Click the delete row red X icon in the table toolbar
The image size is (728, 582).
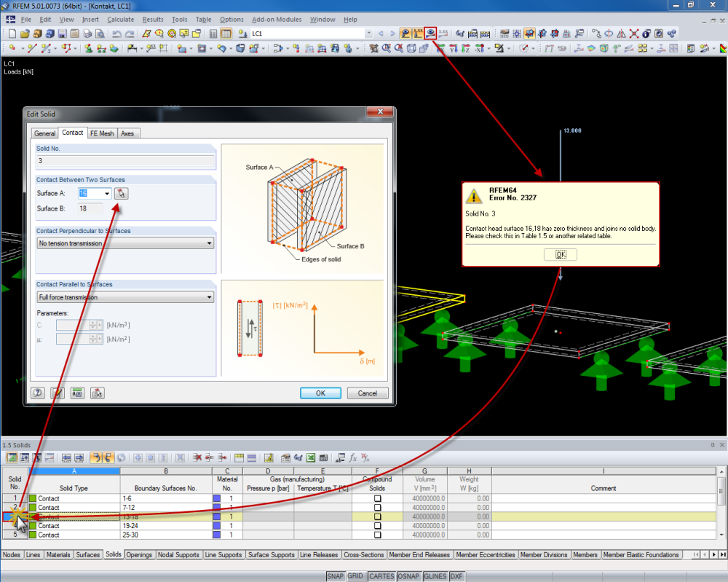pyautogui.click(x=197, y=457)
